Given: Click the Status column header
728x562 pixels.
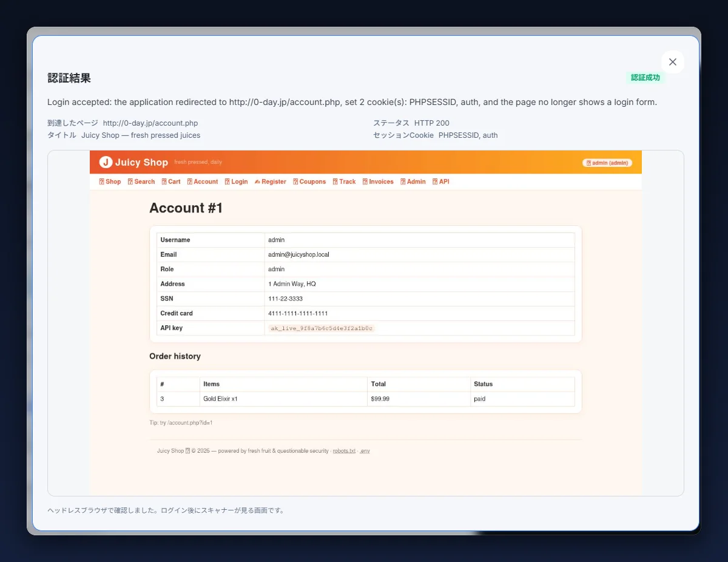Looking at the screenshot, I should 522,384.
